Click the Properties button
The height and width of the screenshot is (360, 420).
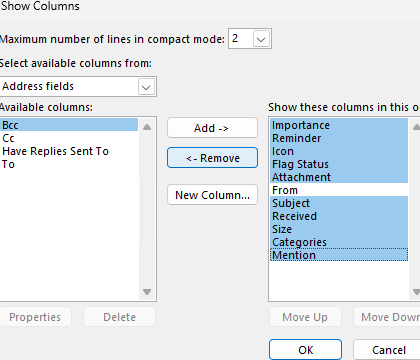click(x=35, y=317)
